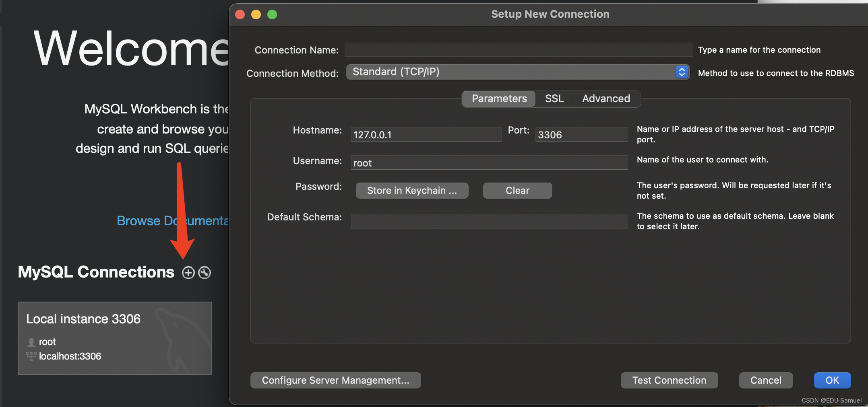Image resolution: width=868 pixels, height=407 pixels.
Task: Click the add new MySQL connection plus icon
Action: pos(188,273)
